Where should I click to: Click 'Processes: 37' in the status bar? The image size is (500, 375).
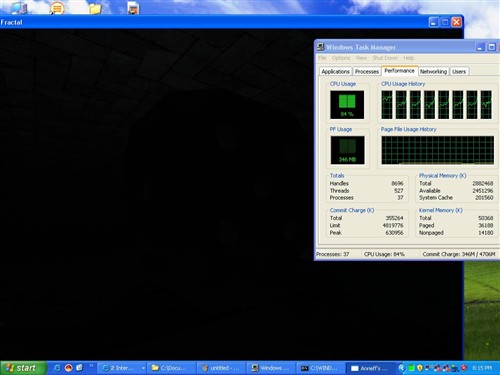(x=333, y=254)
